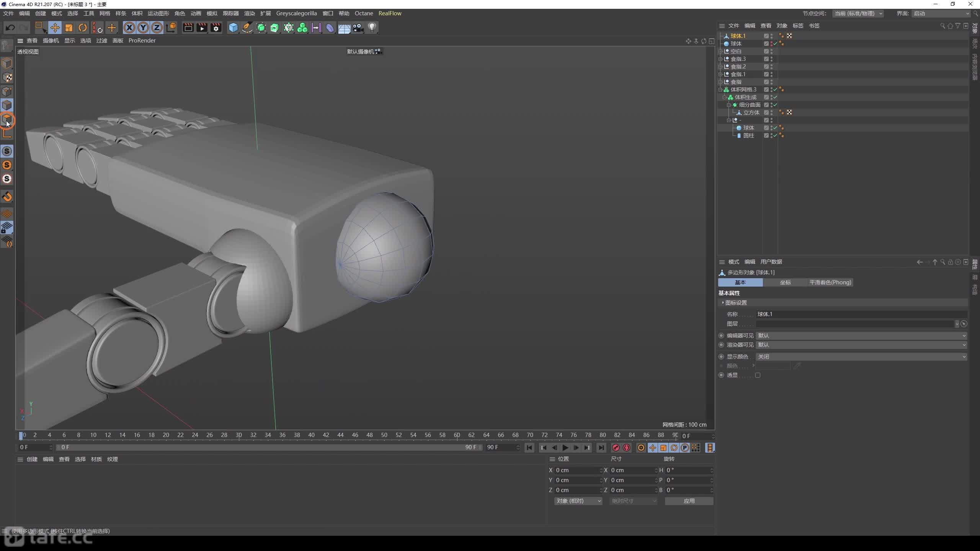Switch to points mode

click(x=7, y=91)
